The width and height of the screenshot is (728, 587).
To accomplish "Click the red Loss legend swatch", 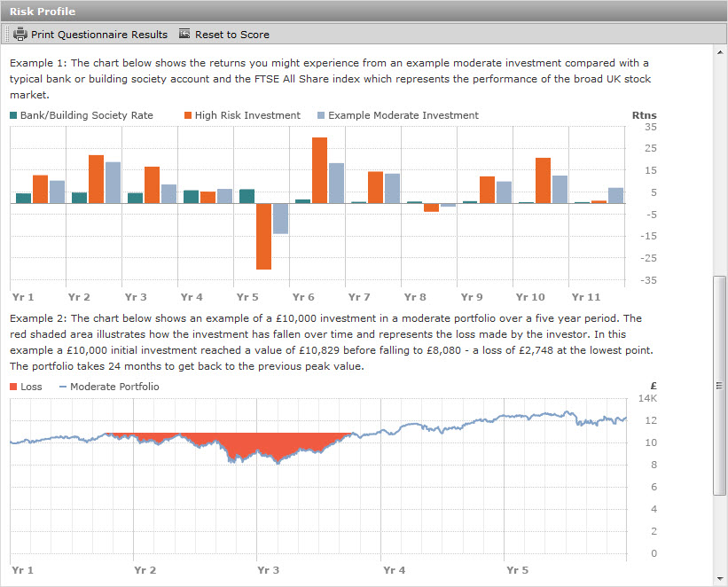I will 13,387.
